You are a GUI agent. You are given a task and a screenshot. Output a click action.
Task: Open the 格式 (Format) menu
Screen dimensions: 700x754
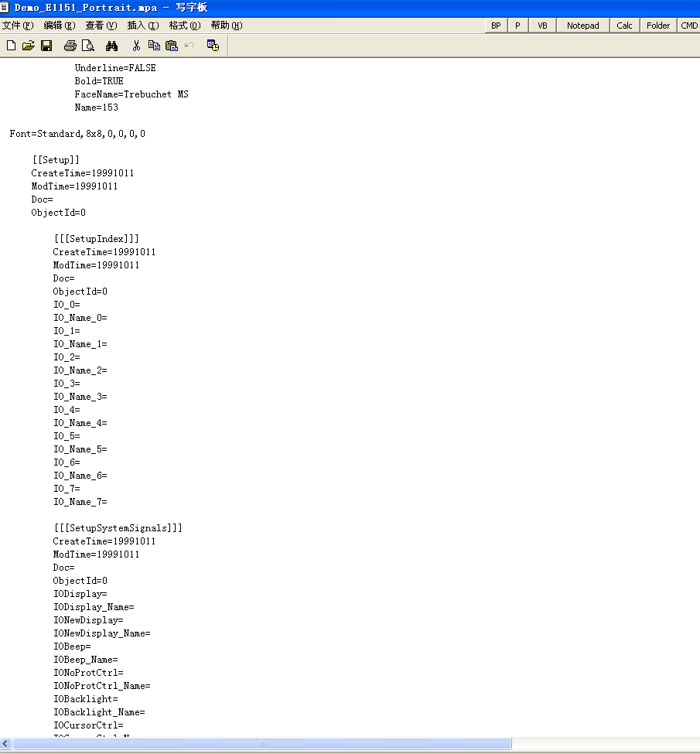tap(184, 26)
